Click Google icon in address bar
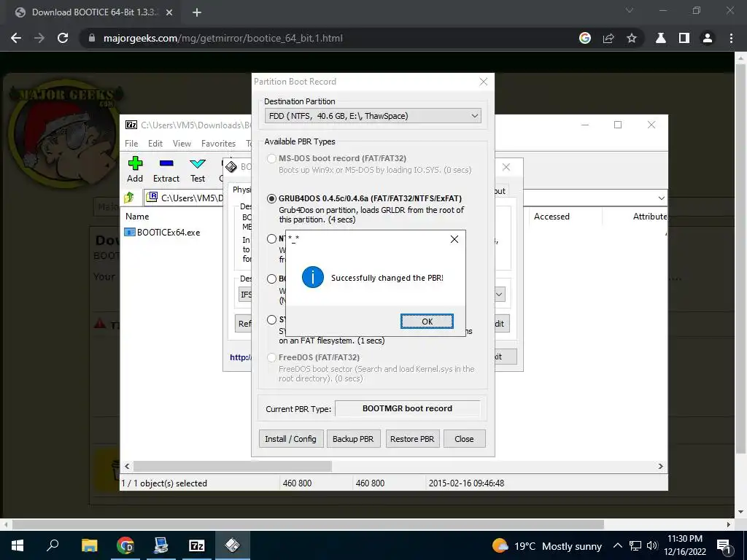This screenshot has width=747, height=560. click(585, 38)
